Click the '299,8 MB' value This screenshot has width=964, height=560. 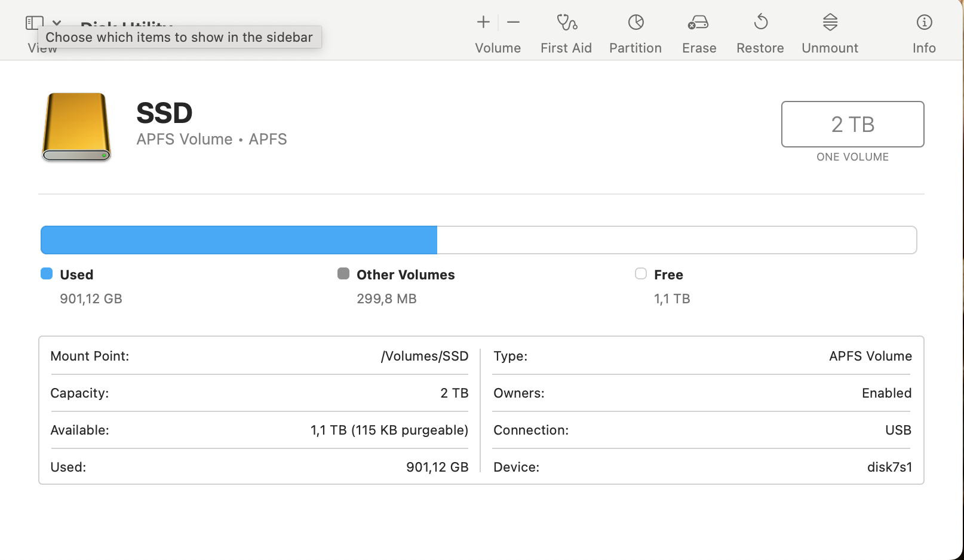click(x=386, y=299)
